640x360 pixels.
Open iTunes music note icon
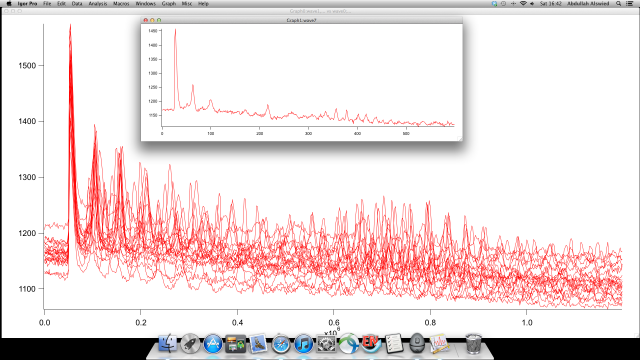(x=304, y=344)
